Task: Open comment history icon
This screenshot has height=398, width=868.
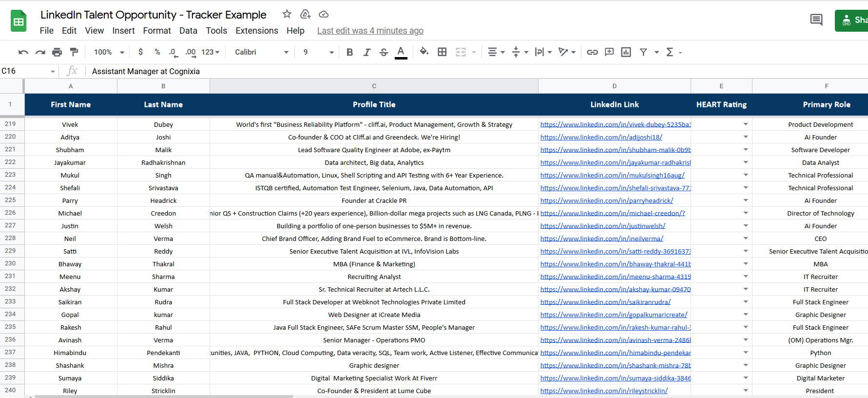Action: tap(816, 20)
